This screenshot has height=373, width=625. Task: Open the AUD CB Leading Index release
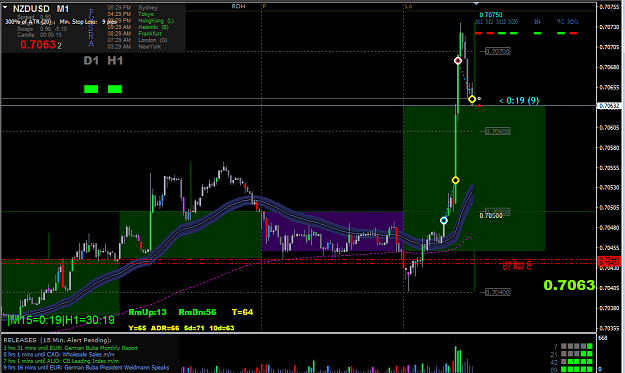61,361
